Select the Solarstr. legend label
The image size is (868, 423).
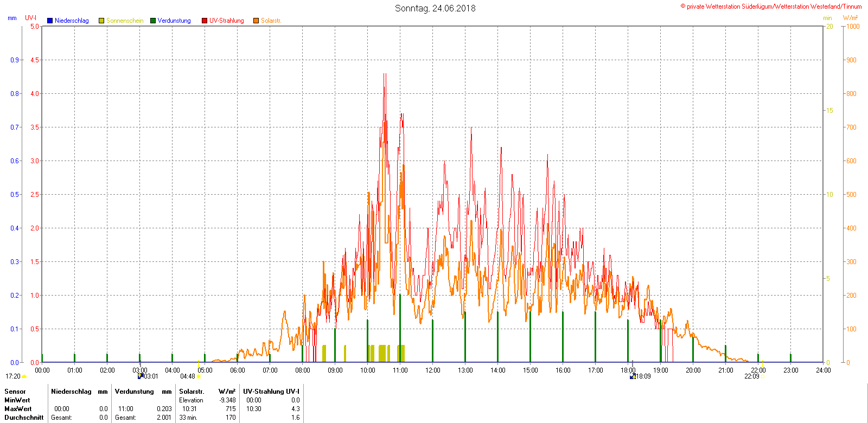tap(271, 21)
